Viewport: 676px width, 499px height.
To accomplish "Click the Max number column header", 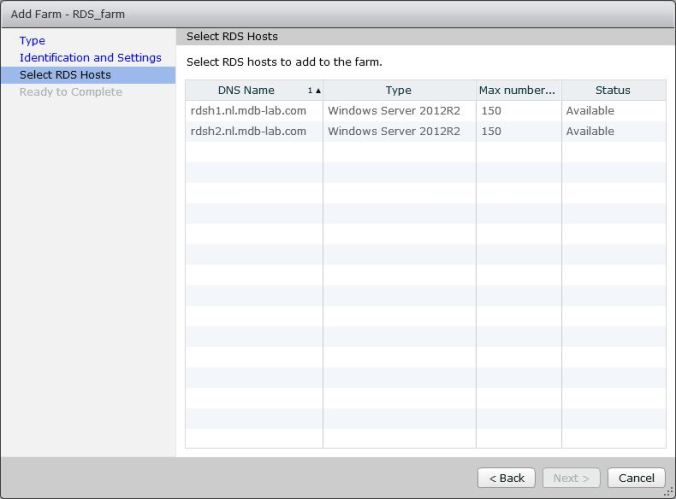I will (516, 90).
